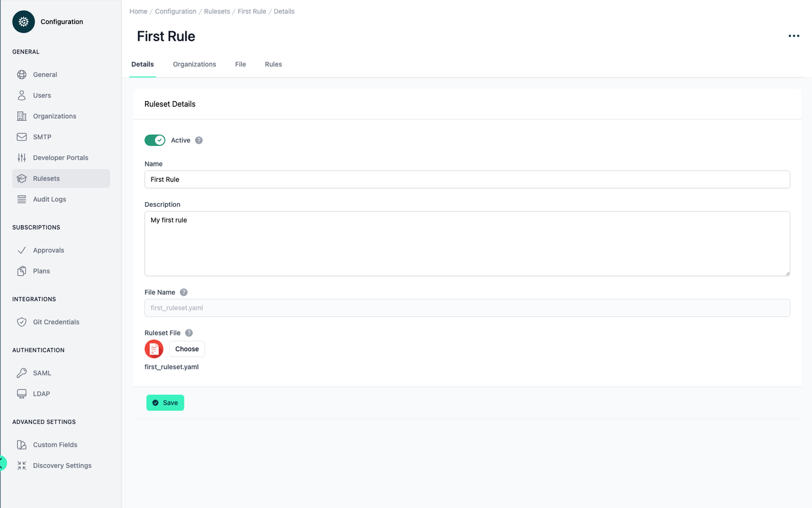
Task: Switch to the Organizations tab
Action: click(194, 64)
